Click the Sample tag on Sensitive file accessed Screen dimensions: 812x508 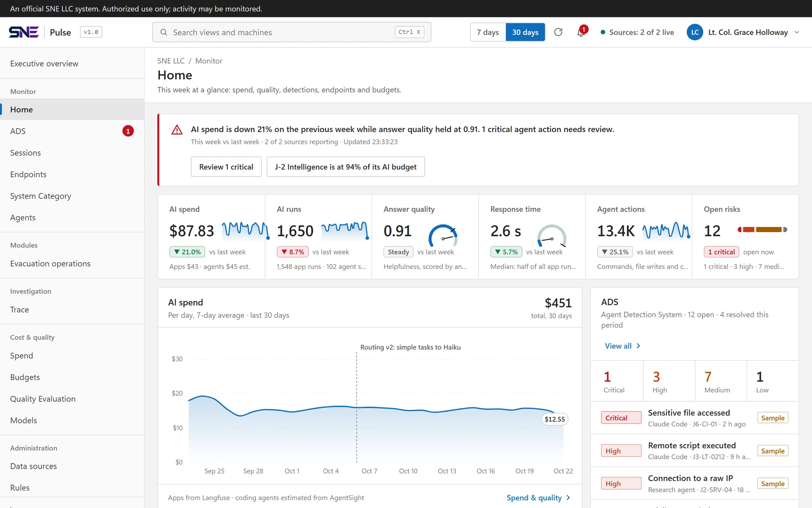pos(773,418)
